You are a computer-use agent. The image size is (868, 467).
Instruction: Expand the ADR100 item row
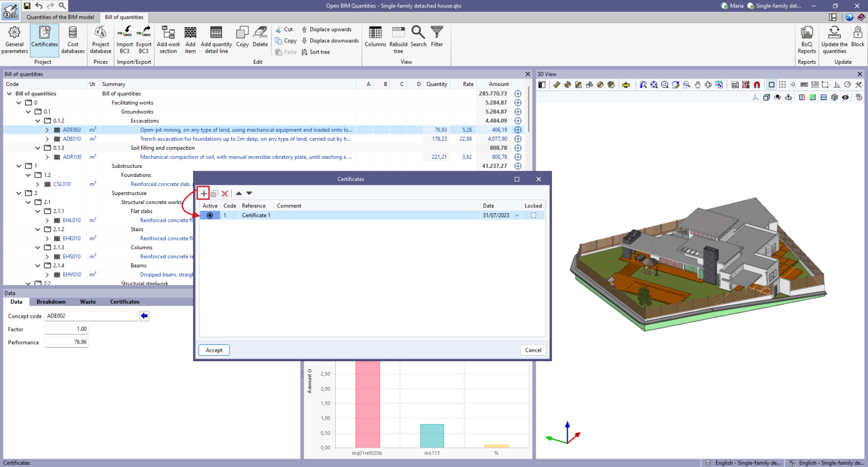tap(47, 157)
